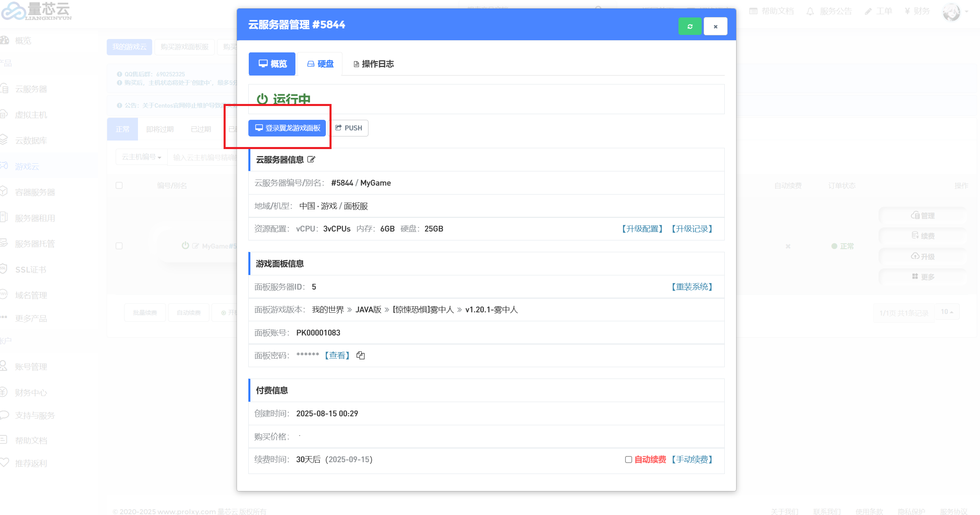Check the select-all header checkbox
The image size is (980, 515).
coord(119,186)
